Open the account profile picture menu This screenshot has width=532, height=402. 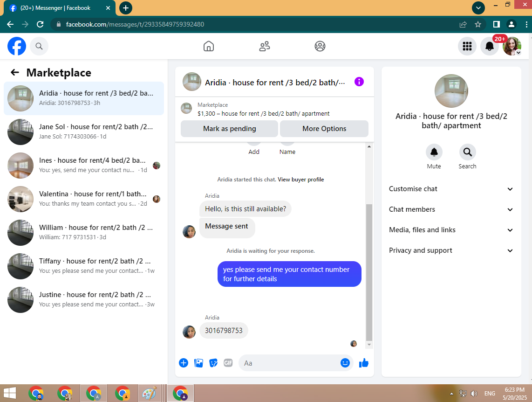[x=512, y=46]
